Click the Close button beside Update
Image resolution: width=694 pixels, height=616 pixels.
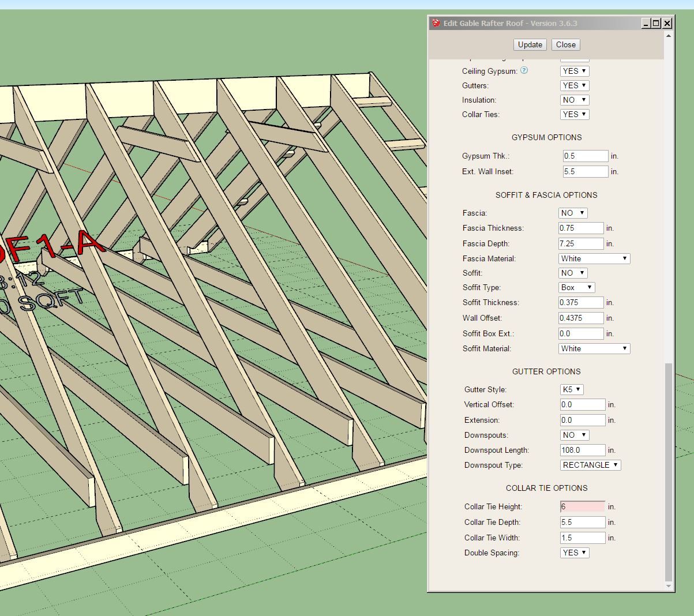coord(565,44)
